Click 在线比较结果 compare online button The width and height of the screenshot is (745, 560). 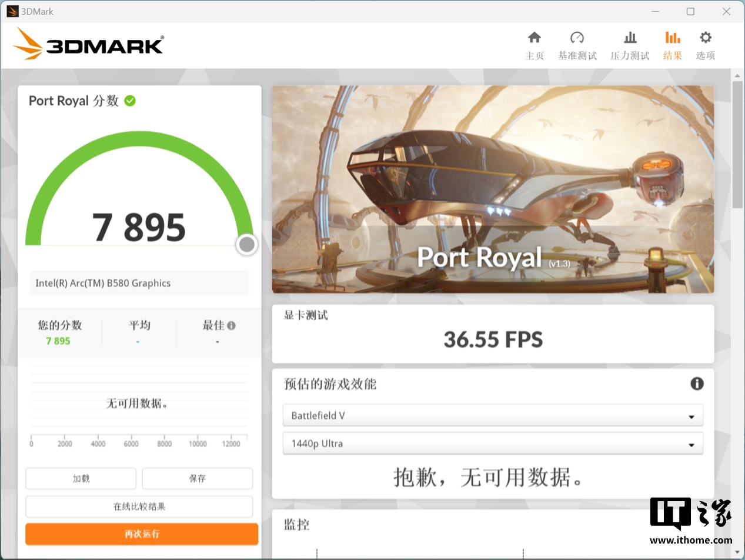[139, 506]
